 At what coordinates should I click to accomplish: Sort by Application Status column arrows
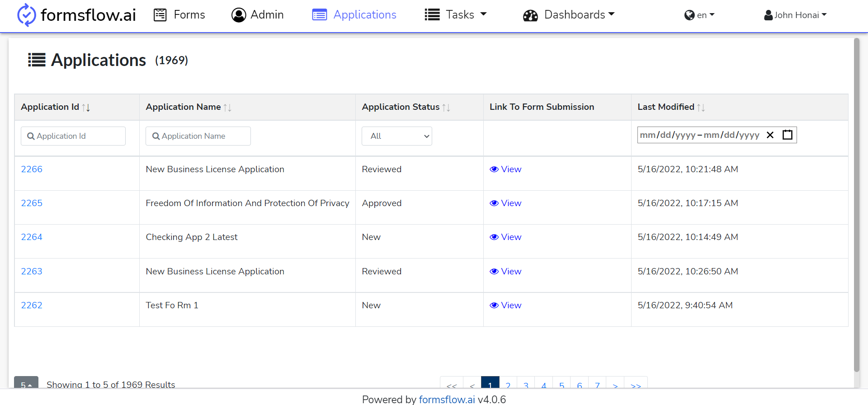pyautogui.click(x=446, y=108)
